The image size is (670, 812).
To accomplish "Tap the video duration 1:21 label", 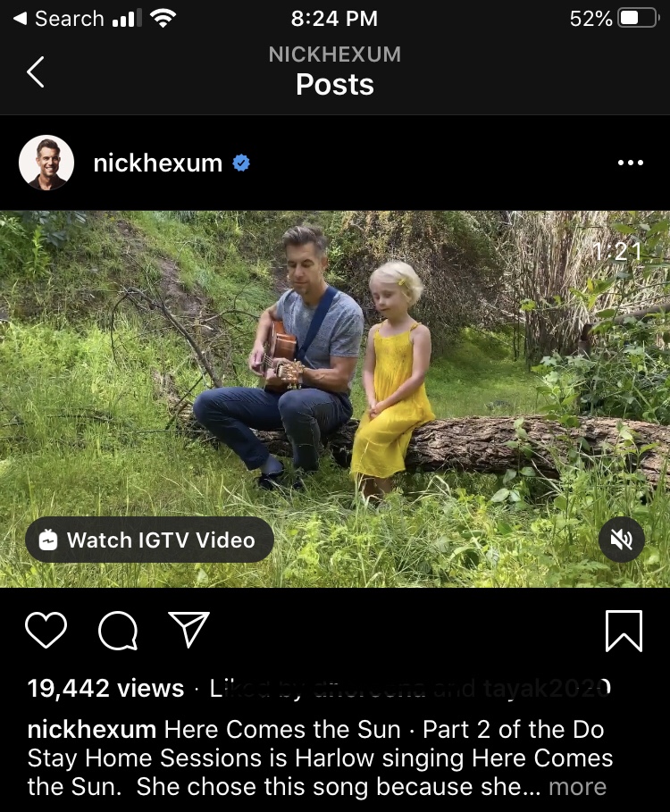I will tap(616, 252).
